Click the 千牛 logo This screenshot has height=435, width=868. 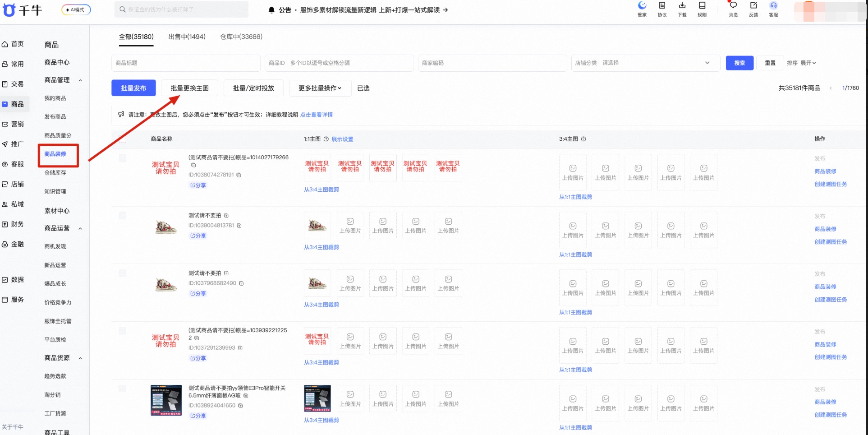pos(23,9)
